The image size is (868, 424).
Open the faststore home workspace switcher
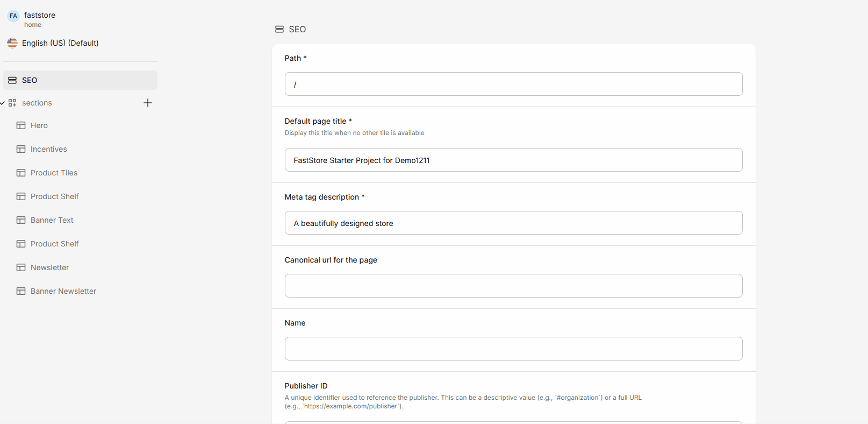point(32,19)
